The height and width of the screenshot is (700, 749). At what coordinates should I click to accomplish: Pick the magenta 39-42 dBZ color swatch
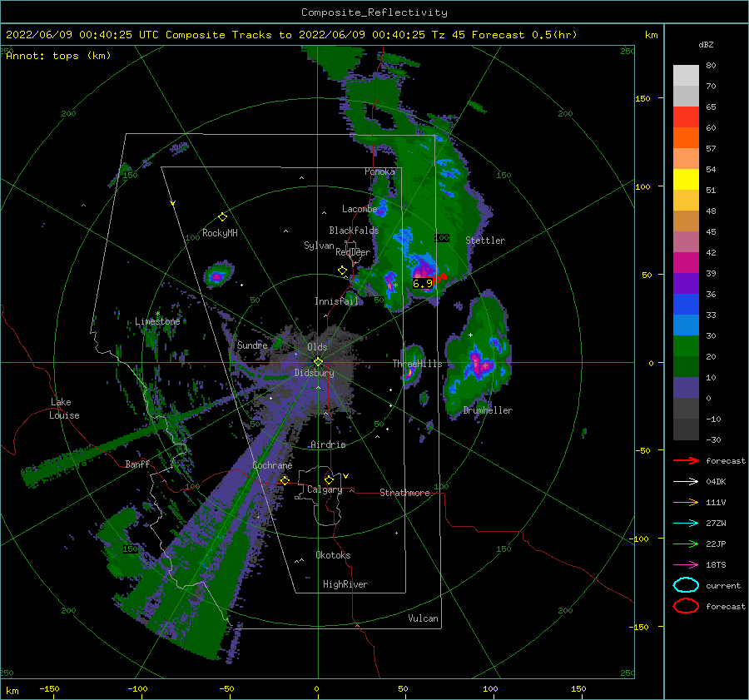coord(686,263)
